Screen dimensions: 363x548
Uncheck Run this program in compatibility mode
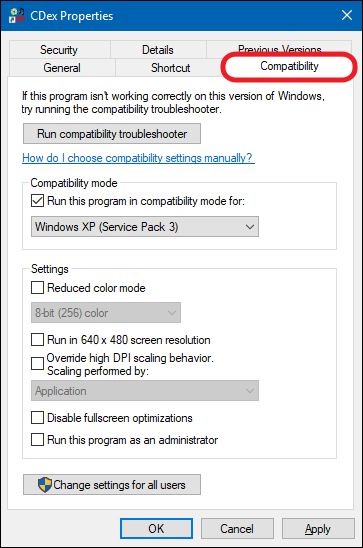coord(37,201)
